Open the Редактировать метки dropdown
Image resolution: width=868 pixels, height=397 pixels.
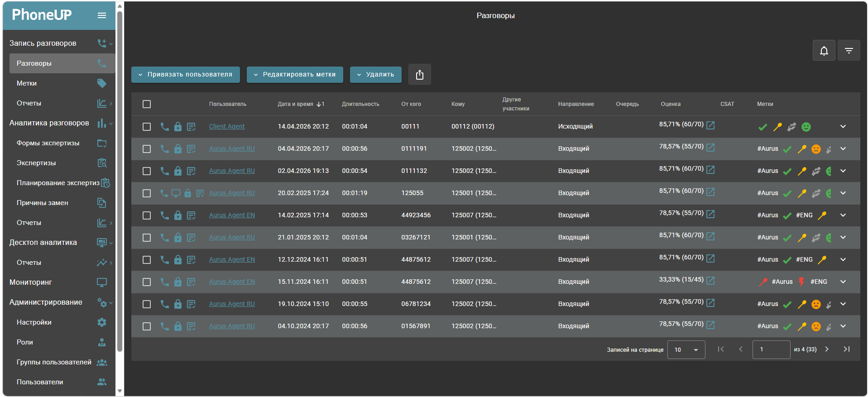click(295, 75)
